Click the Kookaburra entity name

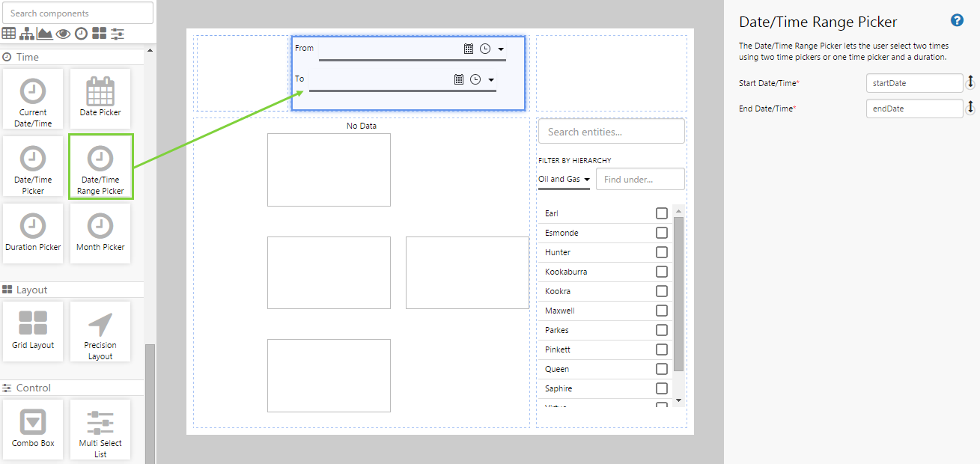[566, 272]
